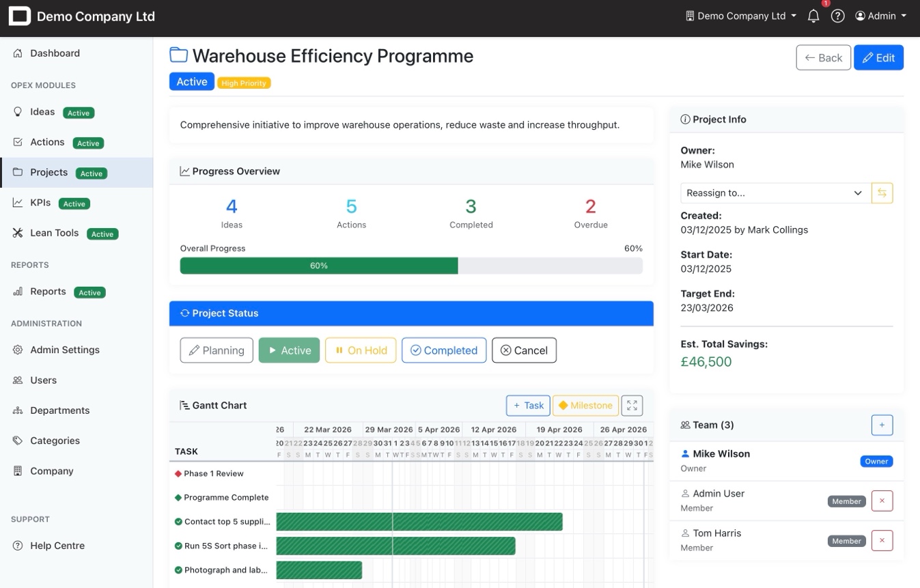The width and height of the screenshot is (920, 588).
Task: Mark the project as Completed
Action: coord(443,350)
